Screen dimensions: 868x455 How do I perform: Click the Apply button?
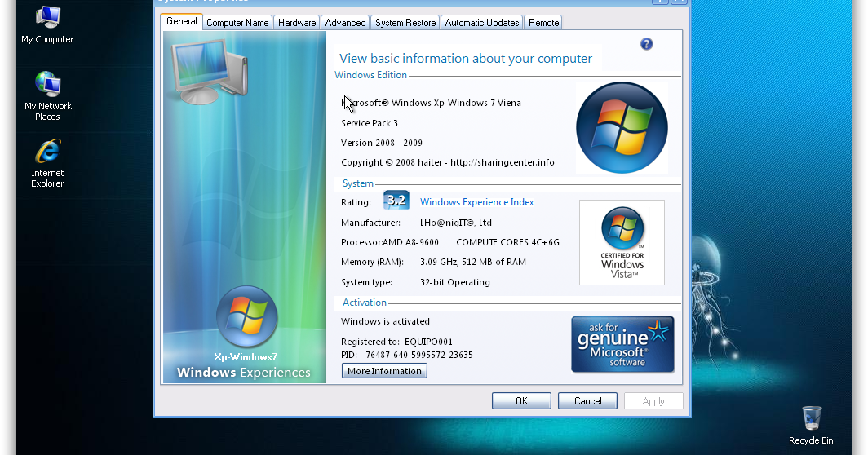653,400
